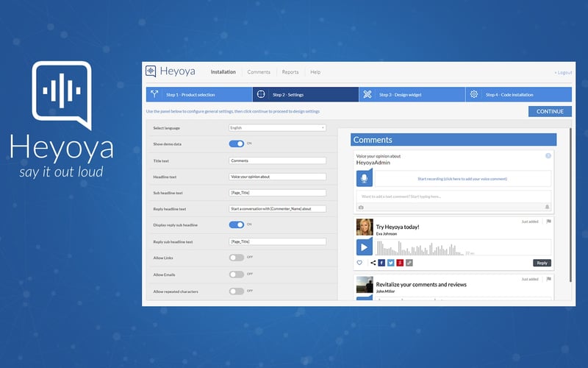This screenshot has height=368, width=588.
Task: Click the bell icon in comment box
Action: coord(547,207)
